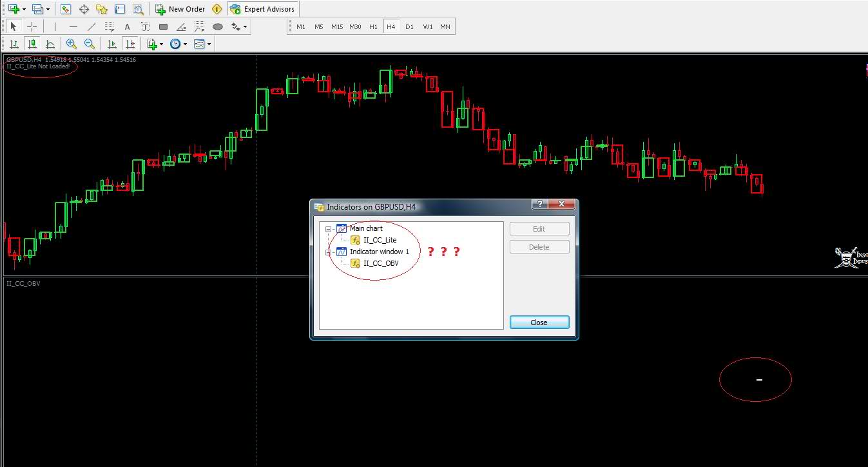Click the dialog title bar X button
Screen dimensions: 868x467
562,204
